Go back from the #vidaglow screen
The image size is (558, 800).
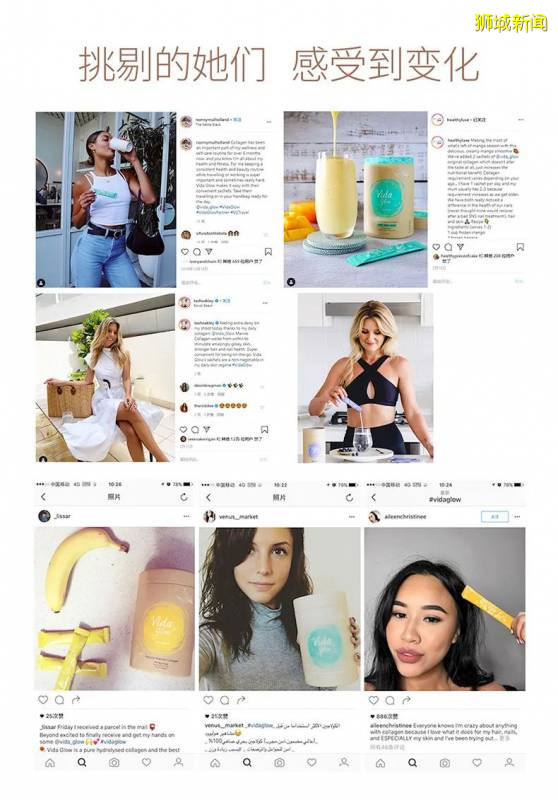(373, 497)
